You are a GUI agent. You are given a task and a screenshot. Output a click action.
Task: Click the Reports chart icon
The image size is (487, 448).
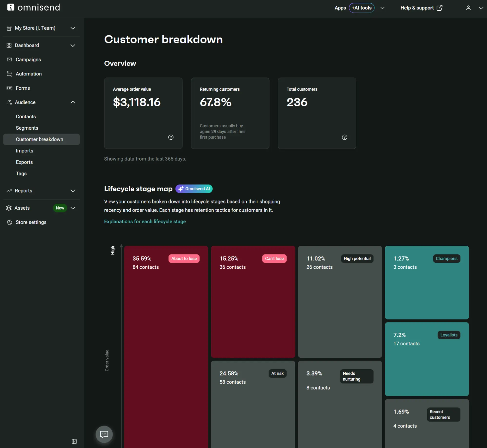(x=9, y=191)
